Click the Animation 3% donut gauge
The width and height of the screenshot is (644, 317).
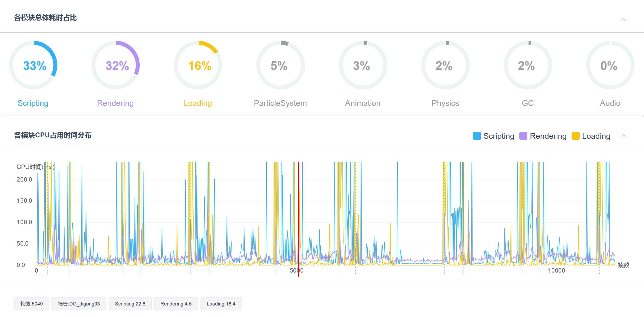tap(363, 65)
